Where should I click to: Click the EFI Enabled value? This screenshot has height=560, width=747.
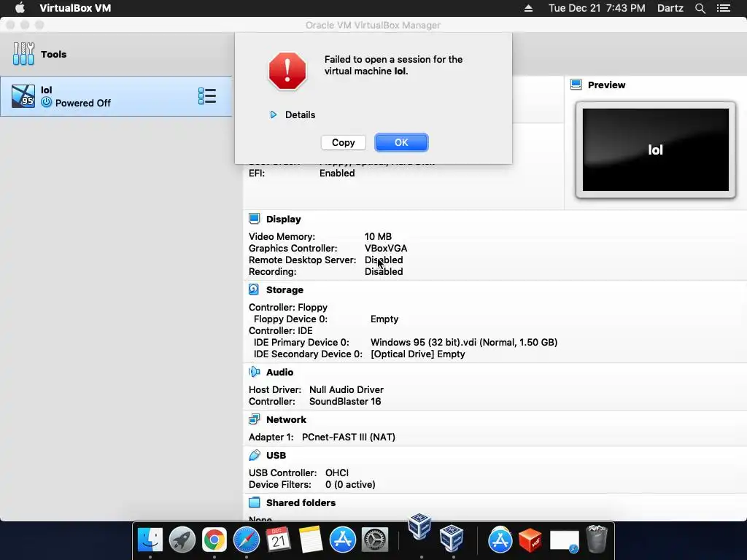[337, 174]
